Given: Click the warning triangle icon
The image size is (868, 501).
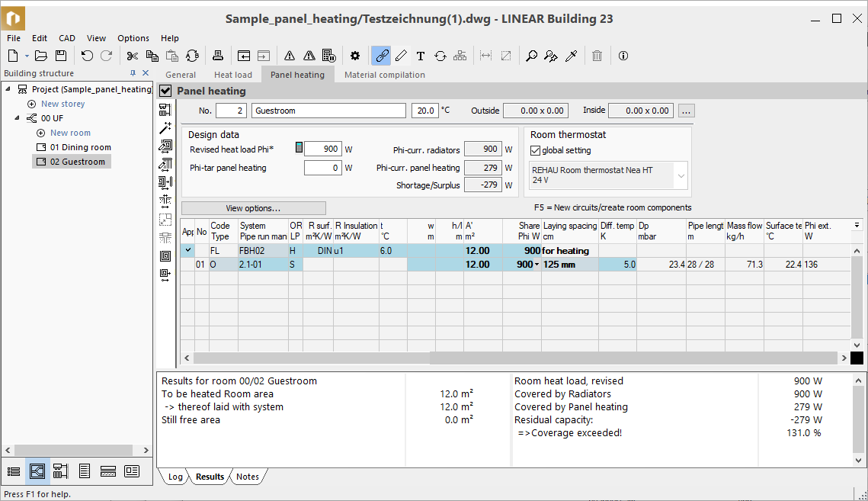Looking at the screenshot, I should click(x=290, y=56).
